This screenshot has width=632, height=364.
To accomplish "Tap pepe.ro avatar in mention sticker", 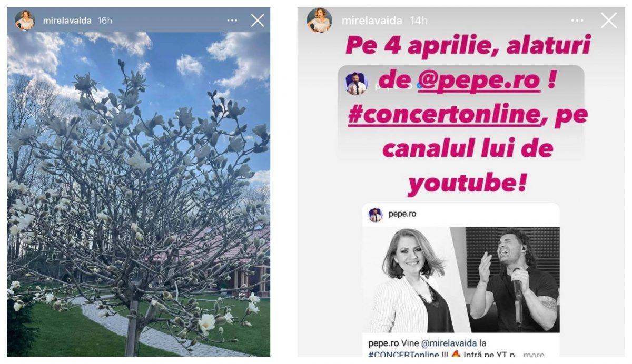I will point(356,84).
